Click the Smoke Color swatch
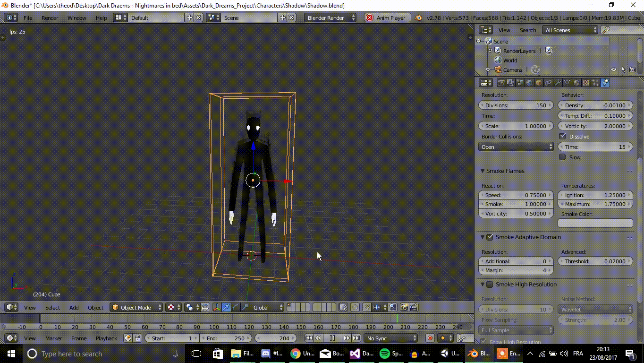644x363 pixels. click(x=595, y=223)
